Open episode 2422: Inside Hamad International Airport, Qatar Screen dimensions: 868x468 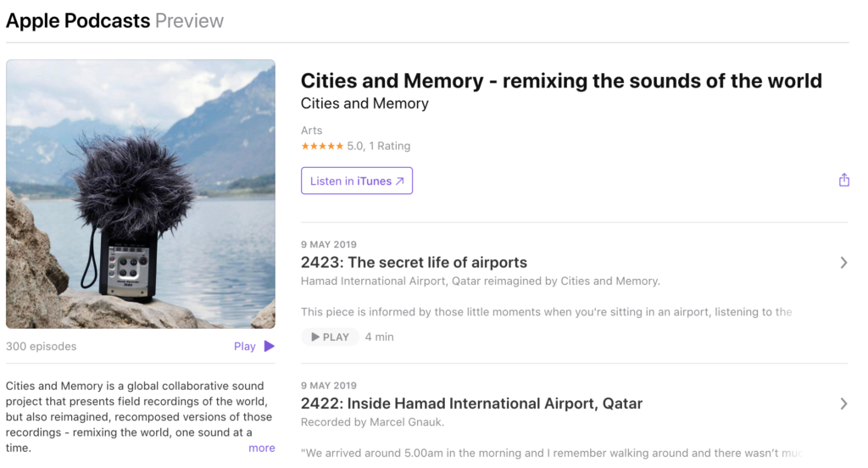click(471, 404)
